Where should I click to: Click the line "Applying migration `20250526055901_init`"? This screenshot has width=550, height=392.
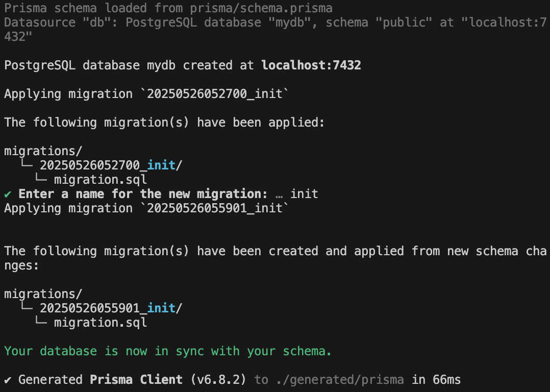pos(146,208)
